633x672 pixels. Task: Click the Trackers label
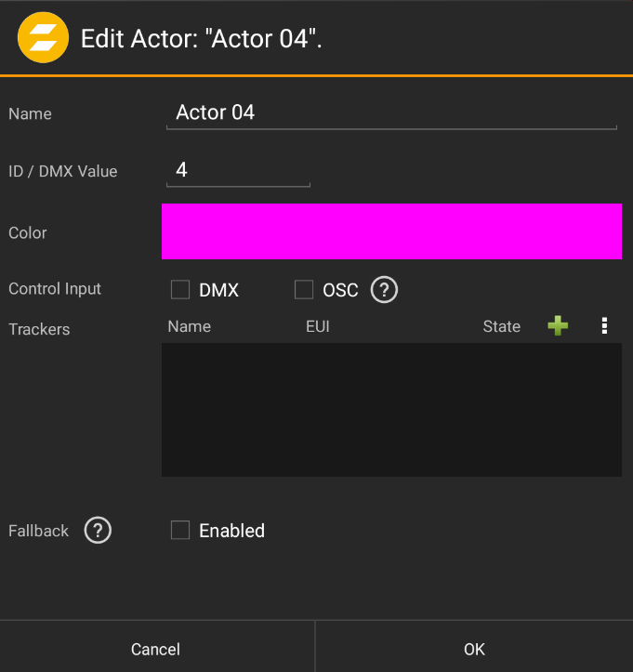click(x=39, y=330)
